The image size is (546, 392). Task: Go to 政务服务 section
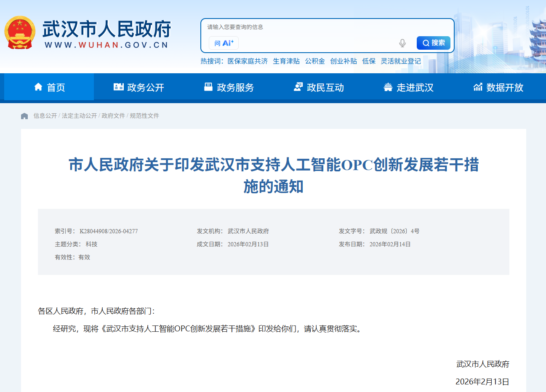coord(229,87)
